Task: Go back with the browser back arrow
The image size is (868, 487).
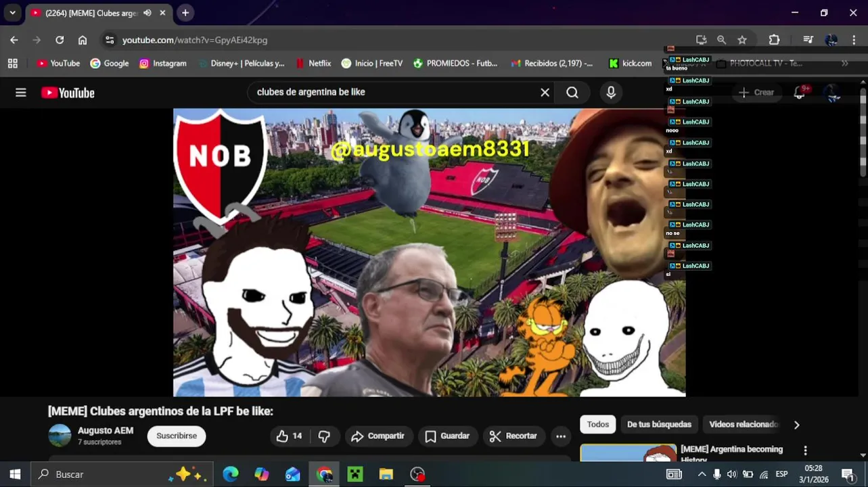Action: [14, 40]
